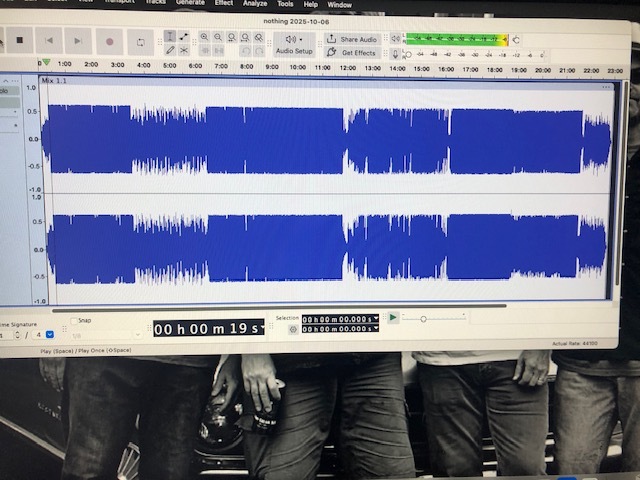This screenshot has width=640, height=480.
Task: Click the Stop button in transport toolbar
Action: pos(19,41)
